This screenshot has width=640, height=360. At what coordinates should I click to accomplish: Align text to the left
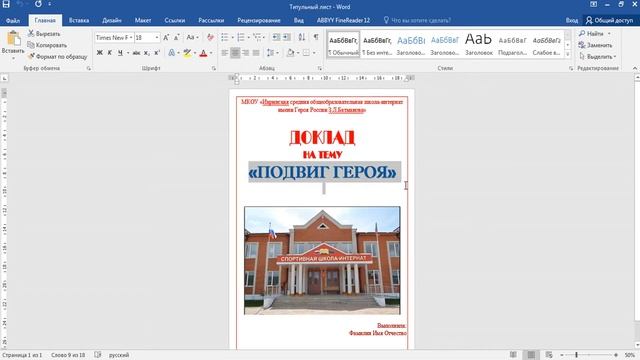pos(224,53)
